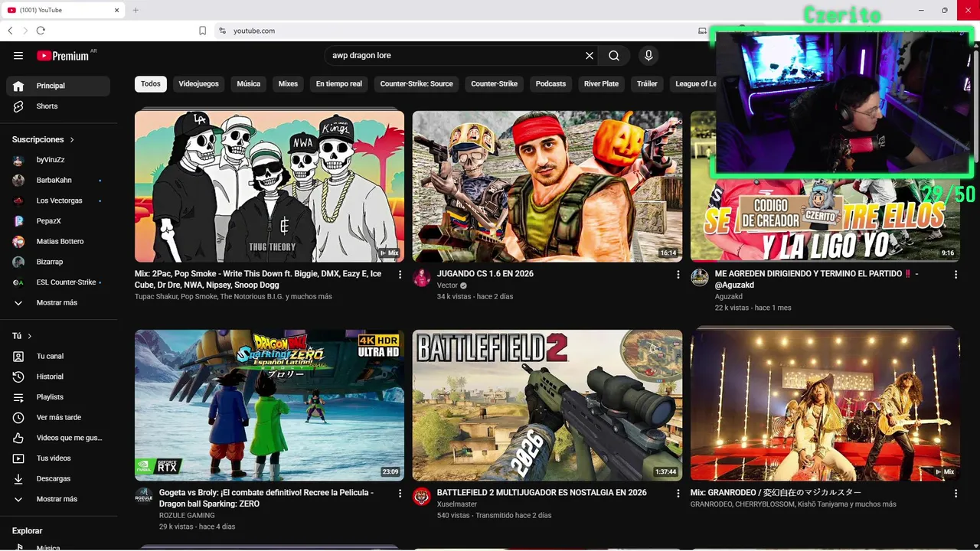Expand the Suscripciones section header
Viewport: 980px width, 551px height.
pos(44,139)
